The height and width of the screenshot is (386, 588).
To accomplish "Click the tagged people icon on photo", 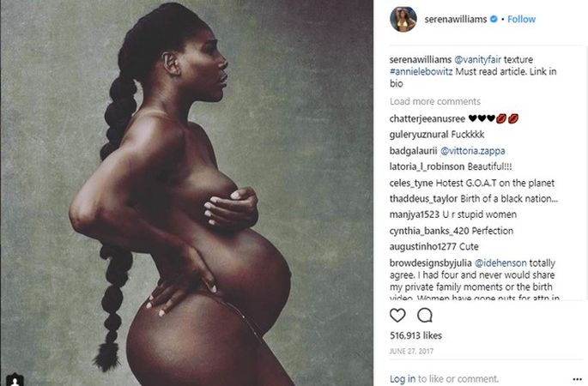I will pos(15,380).
